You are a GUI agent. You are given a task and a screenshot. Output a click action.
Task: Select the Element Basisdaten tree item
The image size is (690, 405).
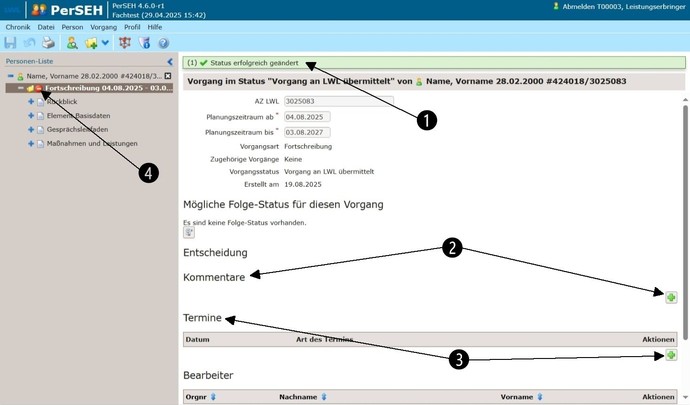(x=78, y=115)
